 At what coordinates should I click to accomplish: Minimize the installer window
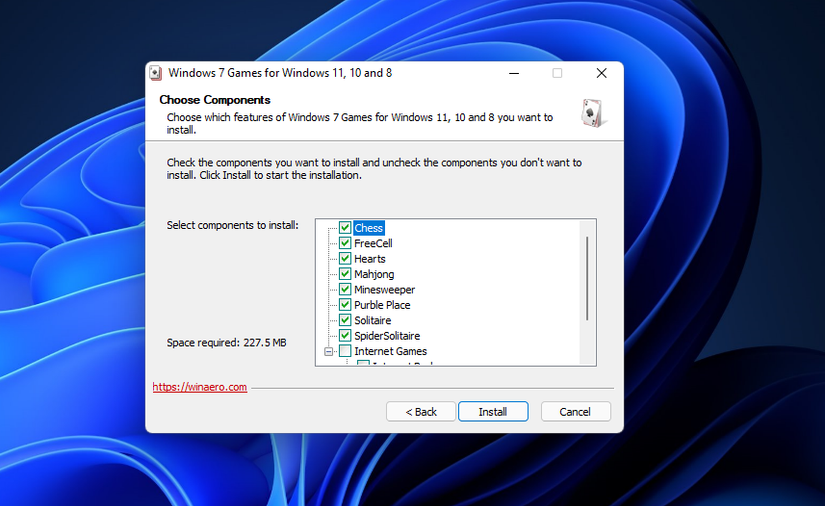(x=514, y=73)
